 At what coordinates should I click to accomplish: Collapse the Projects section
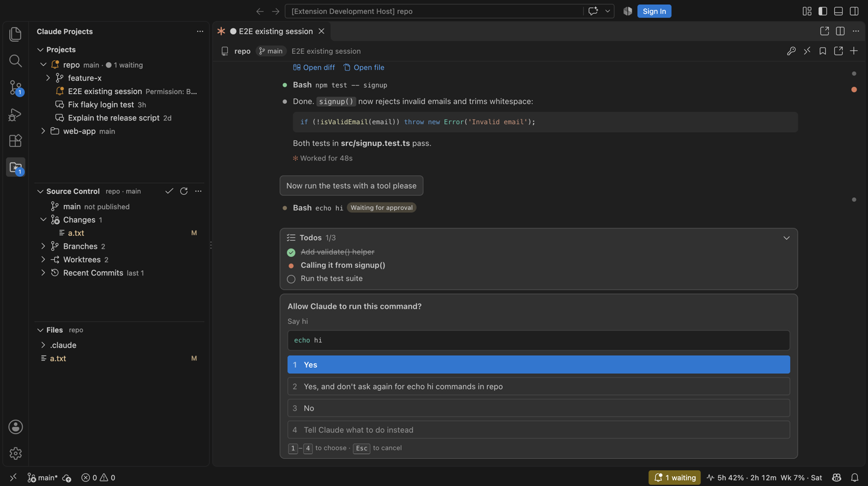click(x=40, y=49)
